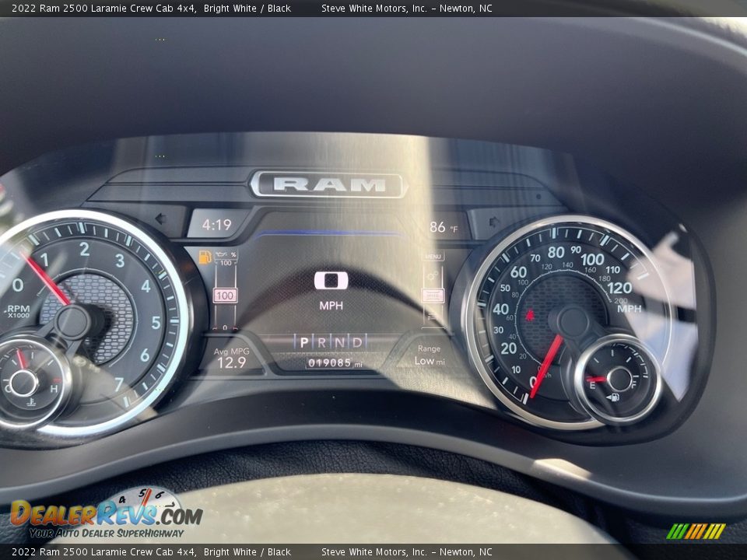This screenshot has width=747, height=560.
Task: Click the boxed 100 oil life value
Action: point(225,296)
